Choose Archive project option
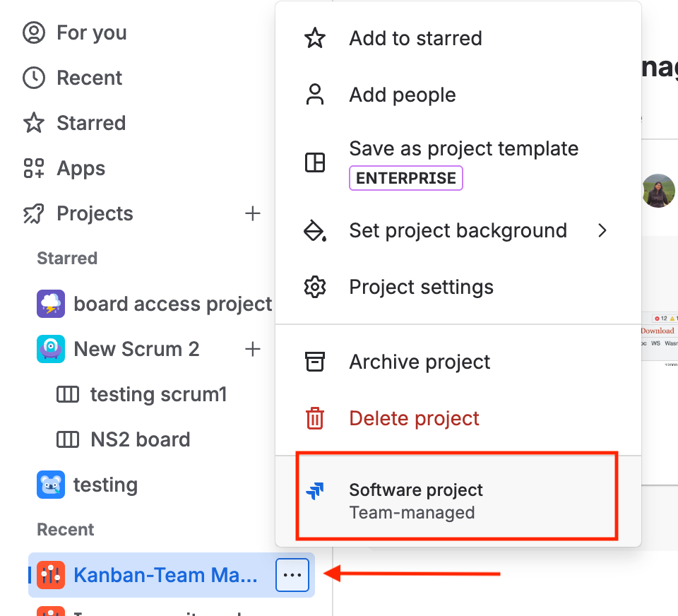Viewport: 678px width, 616px height. [458, 362]
